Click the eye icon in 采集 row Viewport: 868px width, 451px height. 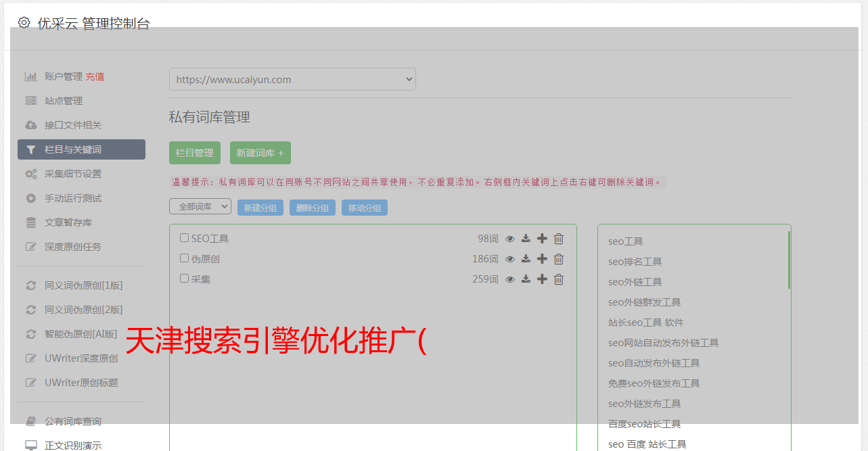(510, 279)
